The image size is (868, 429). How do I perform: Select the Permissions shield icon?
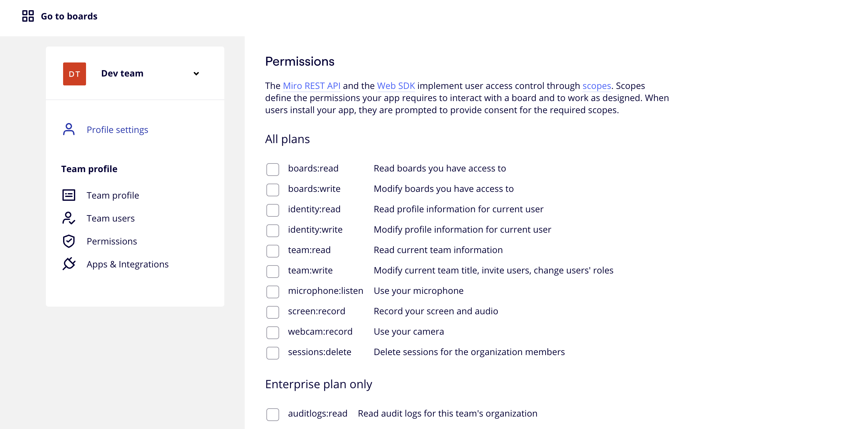pyautogui.click(x=69, y=241)
